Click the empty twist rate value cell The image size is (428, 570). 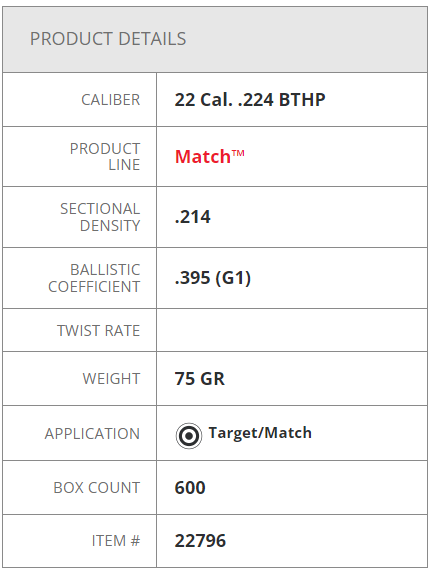point(292,330)
